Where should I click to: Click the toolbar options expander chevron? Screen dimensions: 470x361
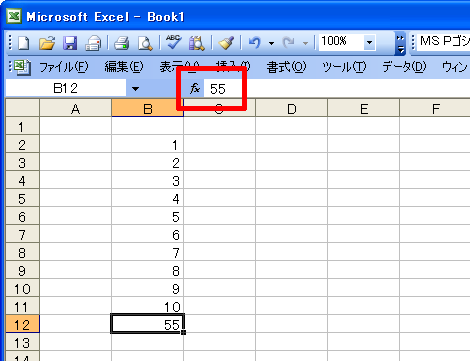[400, 43]
